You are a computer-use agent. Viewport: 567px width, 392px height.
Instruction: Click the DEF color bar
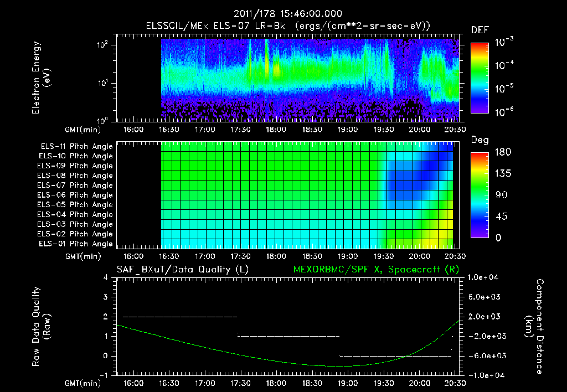(480, 78)
